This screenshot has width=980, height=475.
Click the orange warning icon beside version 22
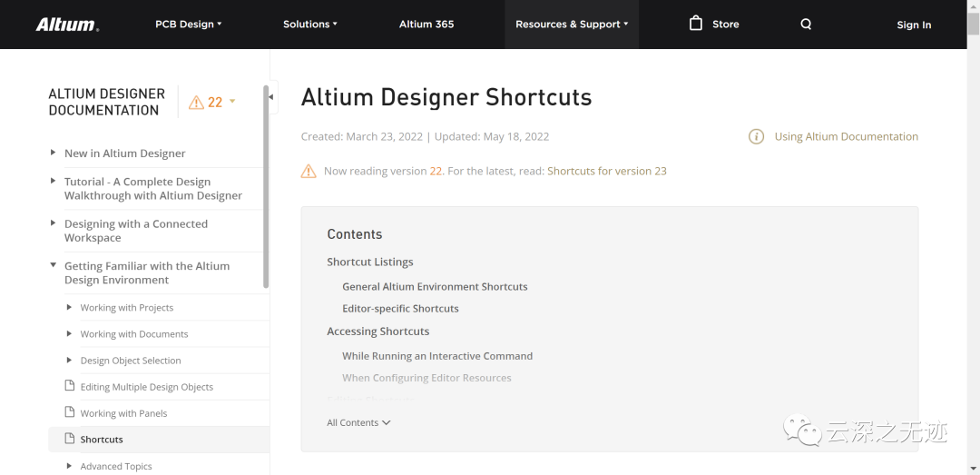pos(196,102)
